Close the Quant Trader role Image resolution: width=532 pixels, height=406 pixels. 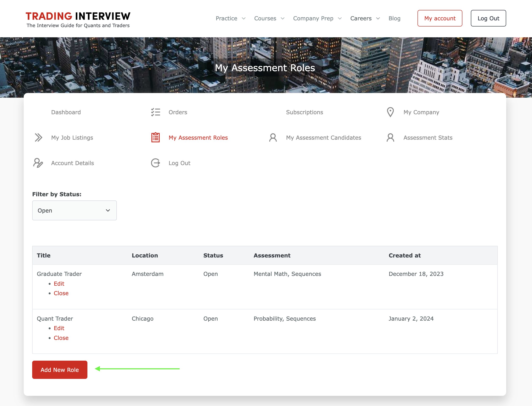(x=61, y=338)
